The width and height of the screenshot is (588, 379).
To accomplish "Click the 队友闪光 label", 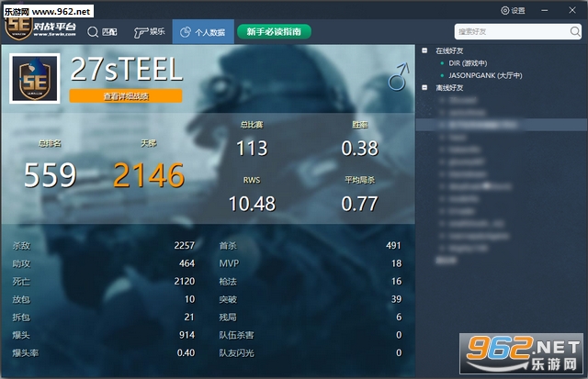I will click(x=236, y=353).
